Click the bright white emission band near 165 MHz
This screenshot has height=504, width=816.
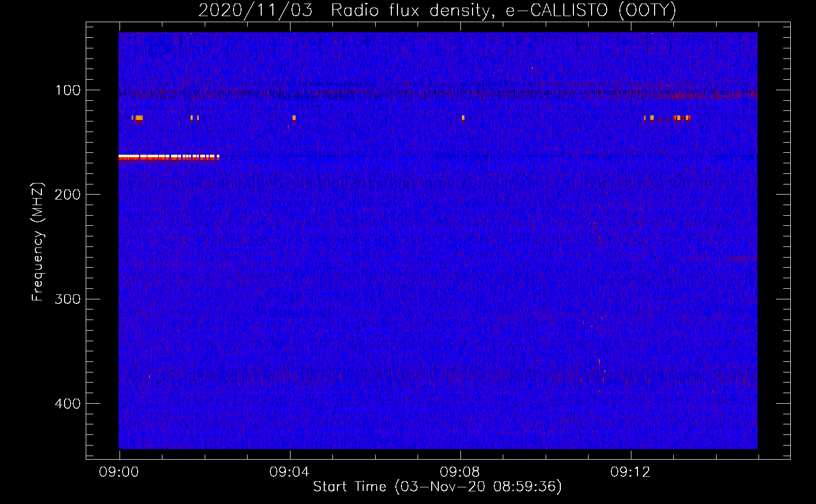[169, 157]
